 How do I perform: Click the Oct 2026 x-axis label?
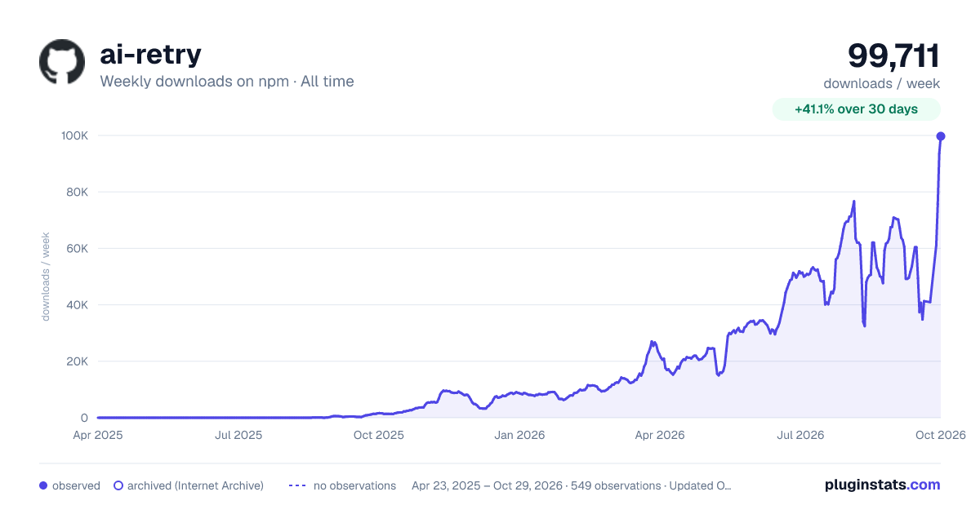pyautogui.click(x=941, y=435)
